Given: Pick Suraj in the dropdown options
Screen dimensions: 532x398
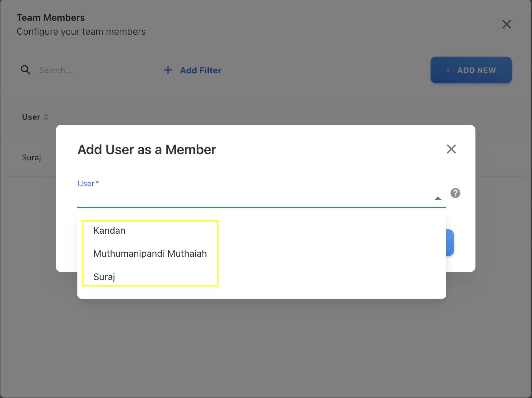Looking at the screenshot, I should click(x=104, y=277).
